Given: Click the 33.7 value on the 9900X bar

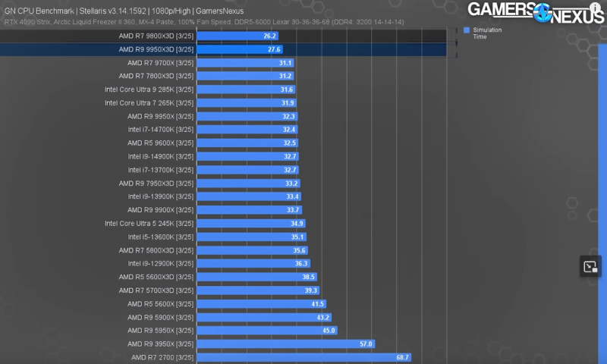Looking at the screenshot, I should (x=293, y=210).
